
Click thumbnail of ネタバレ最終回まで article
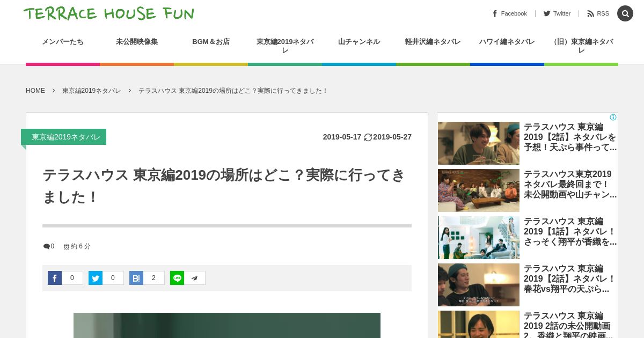[x=479, y=190]
